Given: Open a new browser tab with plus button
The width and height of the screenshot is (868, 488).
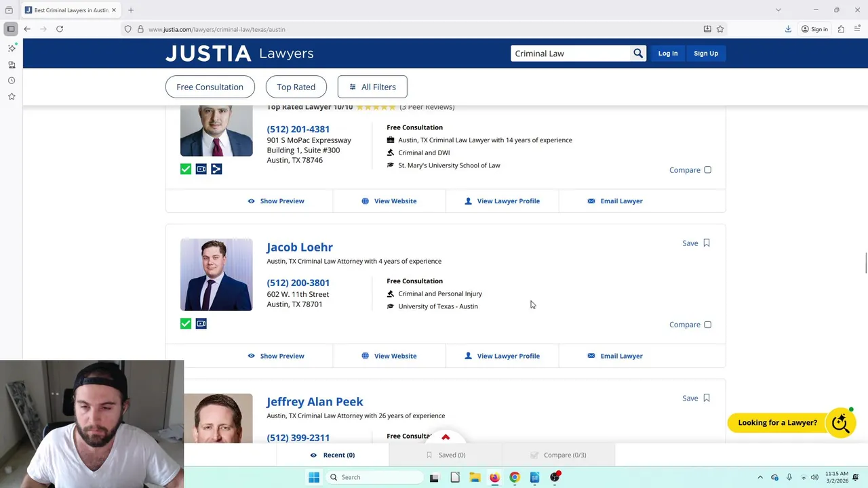Looking at the screenshot, I should pyautogui.click(x=131, y=10).
